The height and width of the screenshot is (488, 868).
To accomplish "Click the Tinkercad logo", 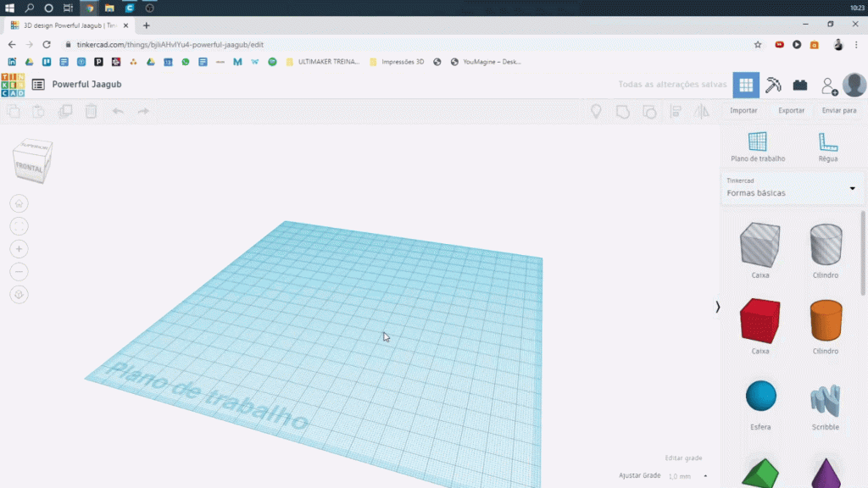I will [13, 85].
